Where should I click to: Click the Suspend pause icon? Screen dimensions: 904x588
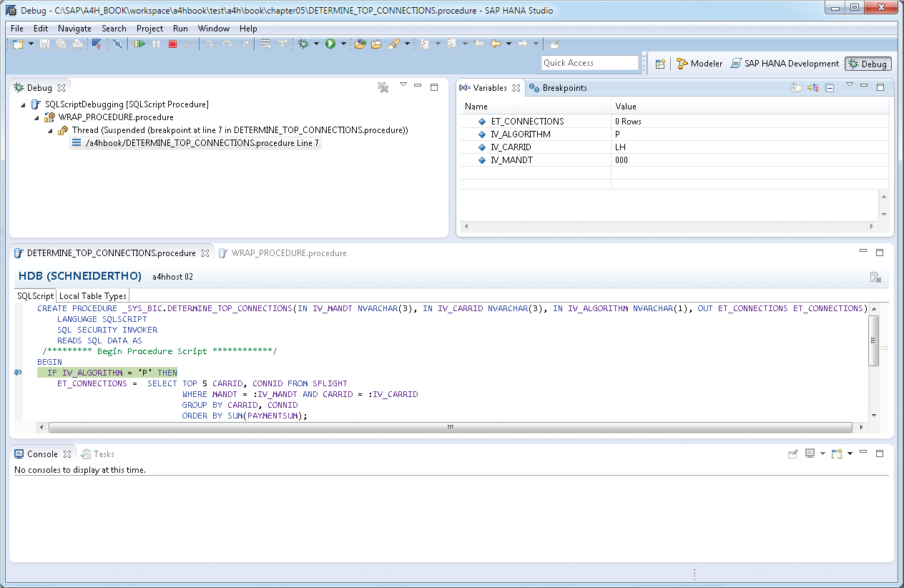(x=156, y=44)
